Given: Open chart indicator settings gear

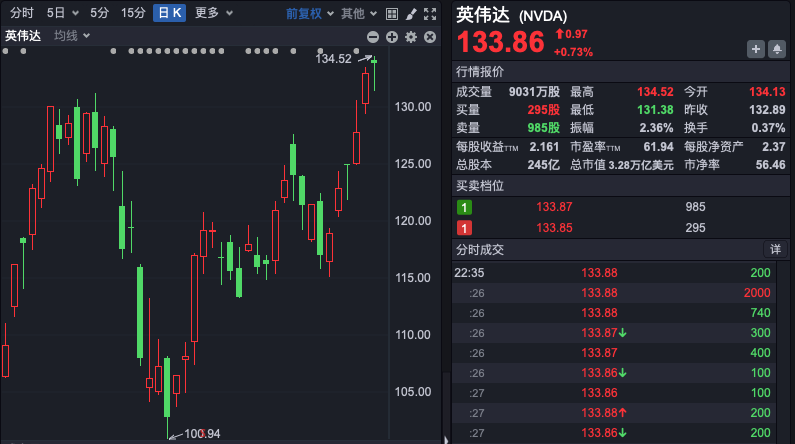Looking at the screenshot, I should coord(411,37).
